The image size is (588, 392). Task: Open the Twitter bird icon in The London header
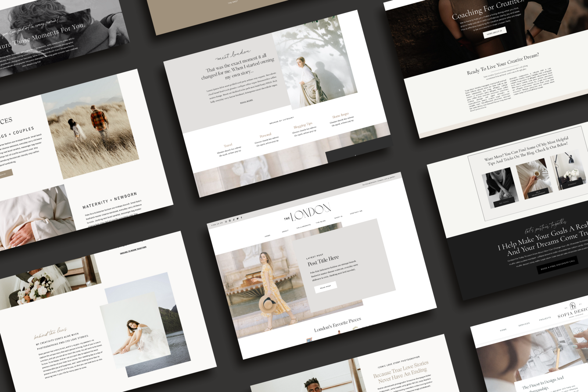237,219
